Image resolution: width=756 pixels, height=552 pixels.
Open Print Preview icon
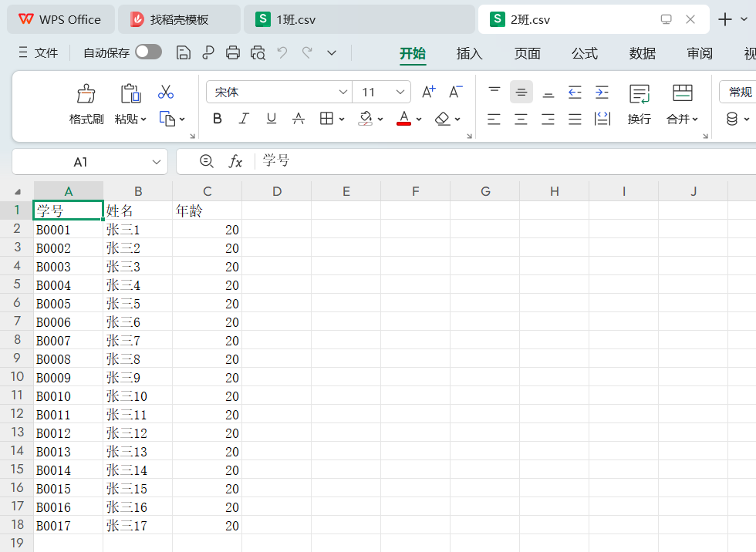[258, 52]
